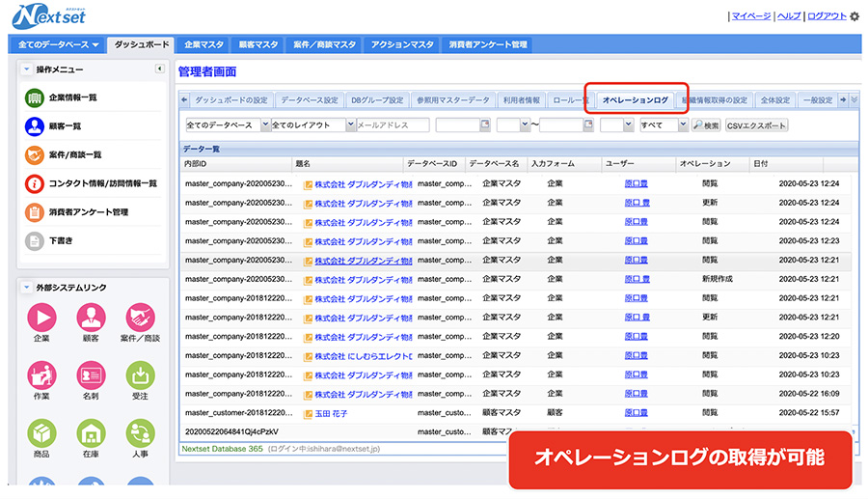Open the 玉田 花子 record link
The width and height of the screenshot is (868, 499).
point(331,414)
